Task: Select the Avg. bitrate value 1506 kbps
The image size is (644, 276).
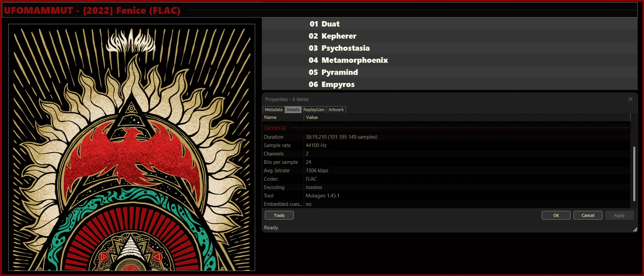Action: [x=317, y=171]
